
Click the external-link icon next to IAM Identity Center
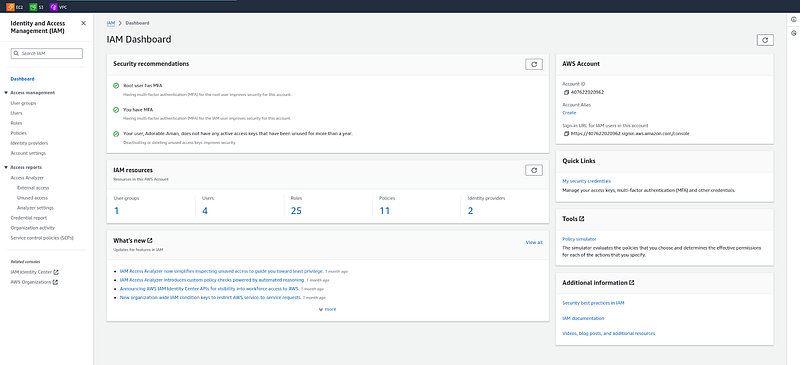click(x=56, y=272)
